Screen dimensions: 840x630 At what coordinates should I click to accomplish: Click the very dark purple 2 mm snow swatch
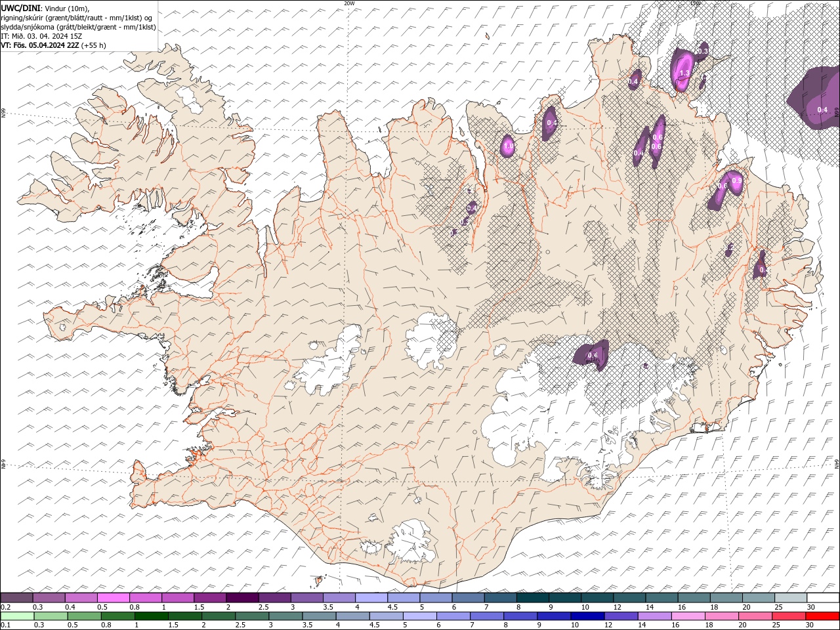[242, 598]
